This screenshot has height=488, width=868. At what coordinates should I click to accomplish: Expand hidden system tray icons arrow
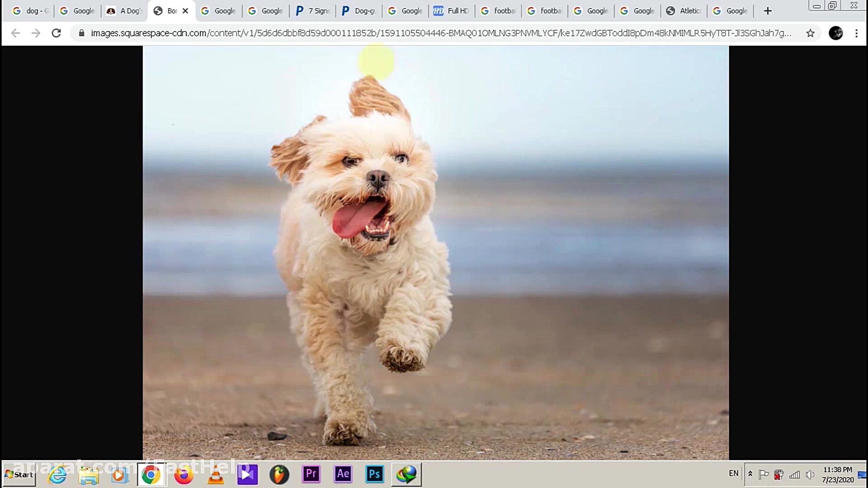click(750, 474)
